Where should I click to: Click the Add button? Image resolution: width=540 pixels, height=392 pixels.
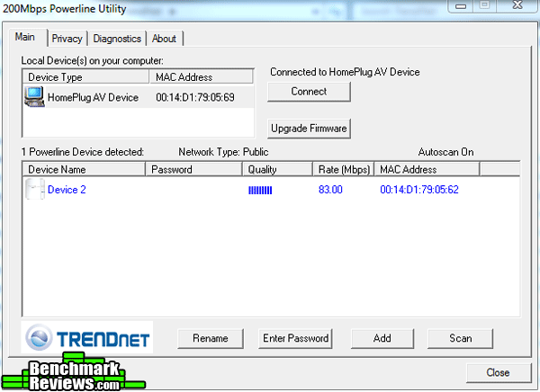[382, 338]
